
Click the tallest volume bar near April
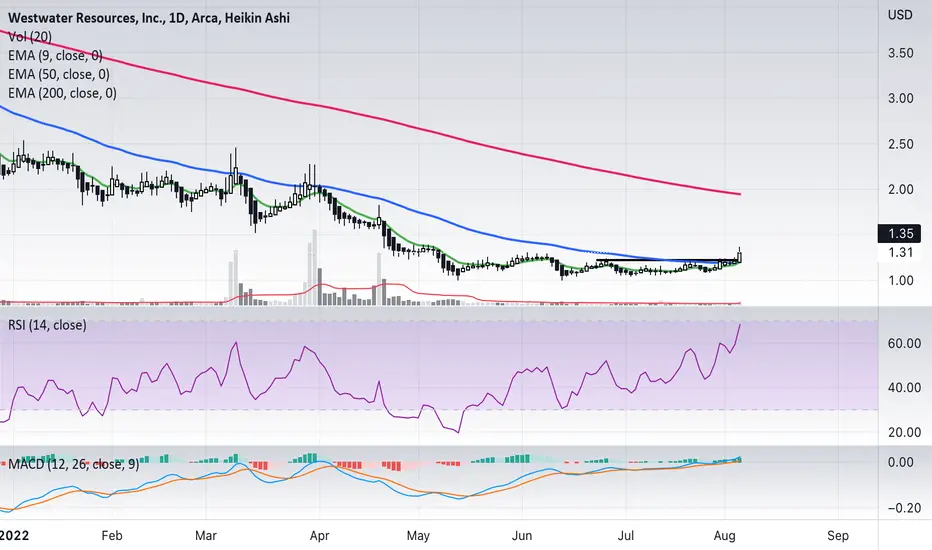(314, 267)
